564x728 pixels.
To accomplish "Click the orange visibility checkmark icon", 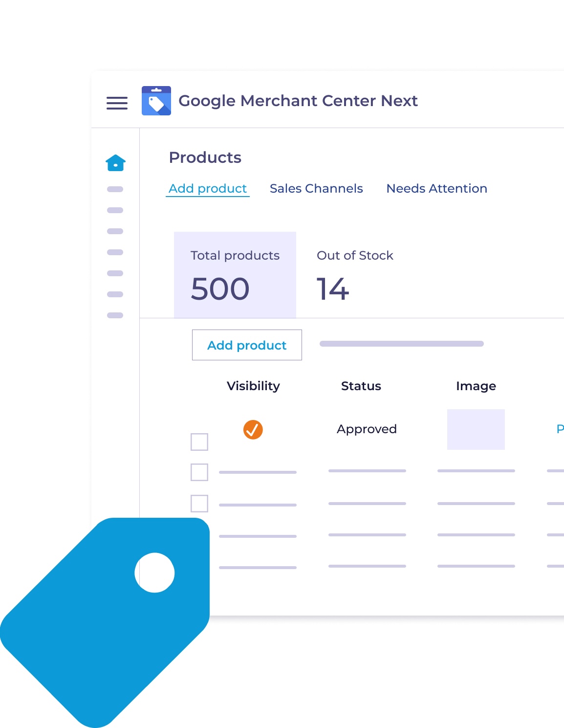I will coord(253,430).
